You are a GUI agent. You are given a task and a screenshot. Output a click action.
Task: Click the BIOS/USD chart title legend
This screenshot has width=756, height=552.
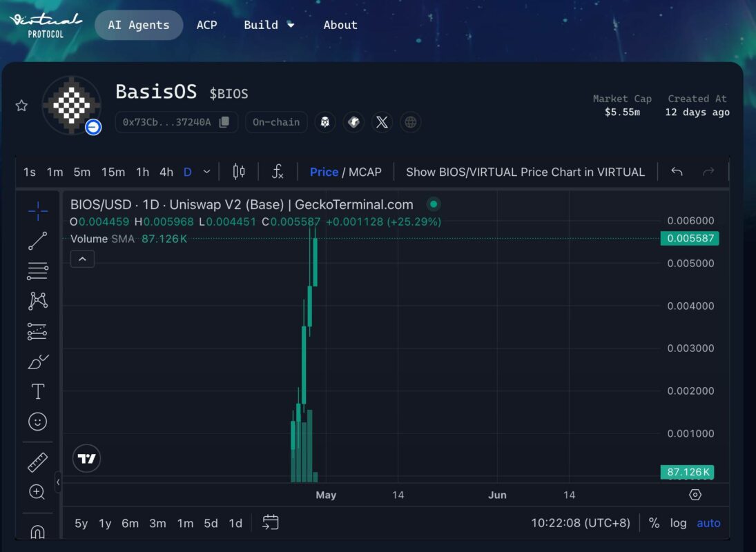pyautogui.click(x=242, y=205)
